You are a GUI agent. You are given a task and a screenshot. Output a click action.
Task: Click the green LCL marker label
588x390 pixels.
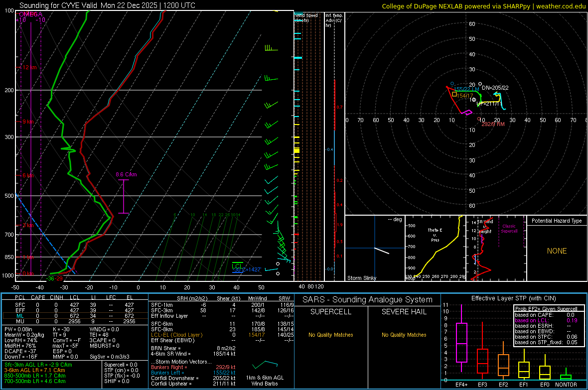coord(237,266)
